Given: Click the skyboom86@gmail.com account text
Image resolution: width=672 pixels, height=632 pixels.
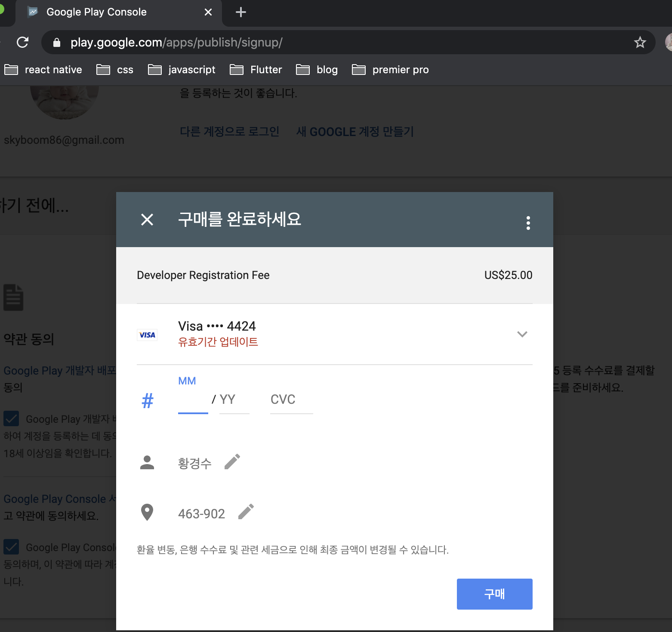Looking at the screenshot, I should pos(64,140).
